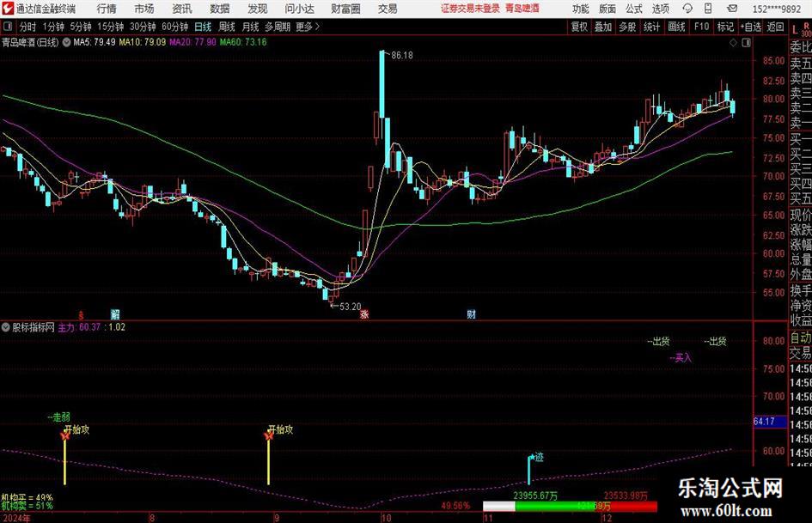
Task: Open the 数据 menu
Action: [220, 9]
